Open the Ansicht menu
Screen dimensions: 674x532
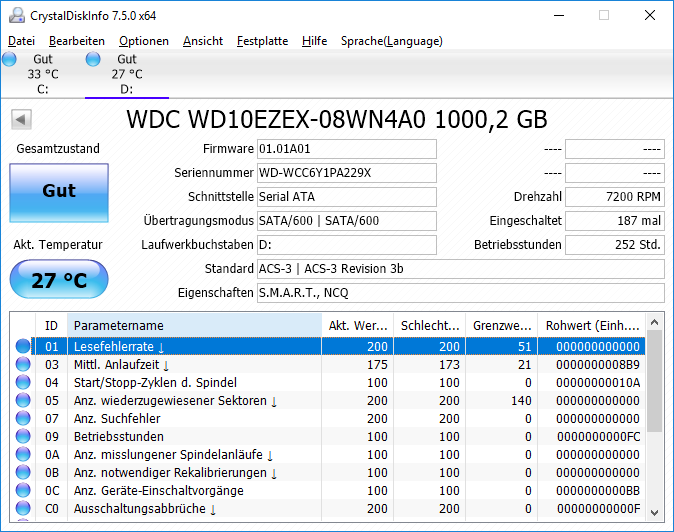pos(202,41)
